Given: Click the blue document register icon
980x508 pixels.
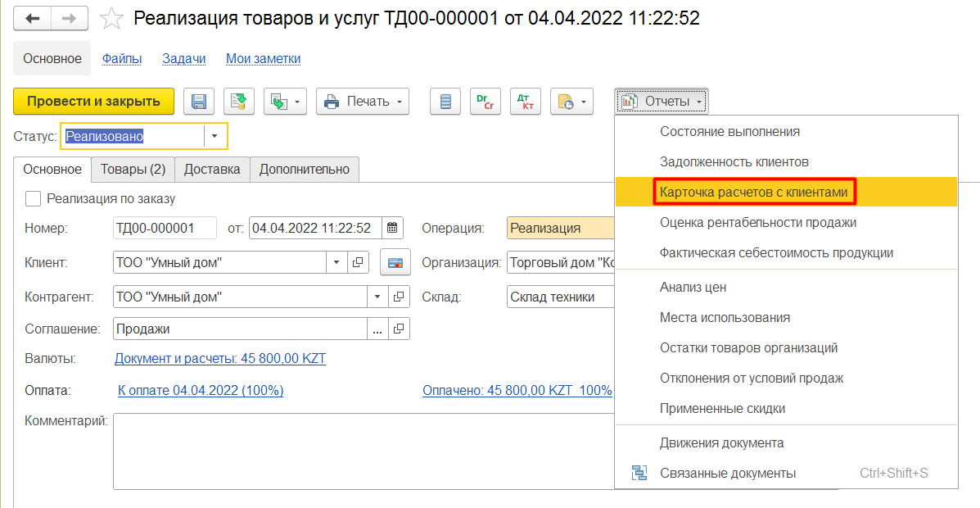Looking at the screenshot, I should point(445,102).
